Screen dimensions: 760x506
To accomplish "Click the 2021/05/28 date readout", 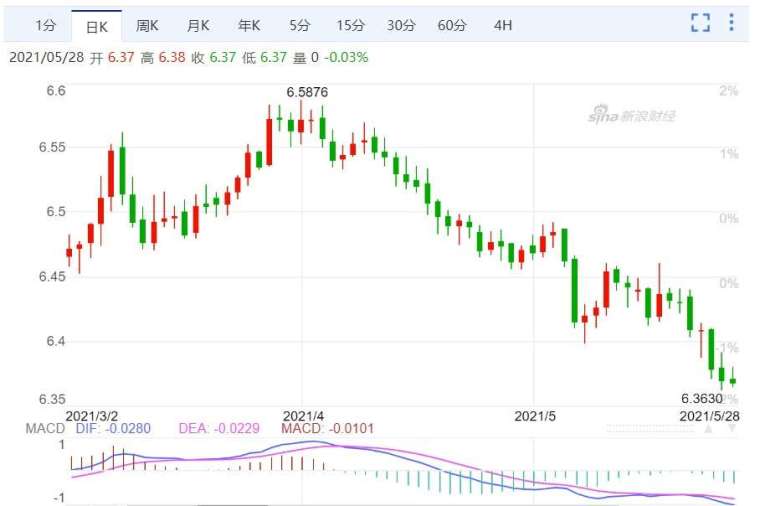I will pos(47,57).
